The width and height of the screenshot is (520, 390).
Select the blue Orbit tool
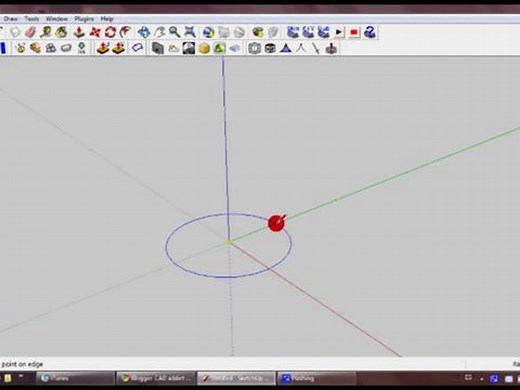[x=144, y=32]
